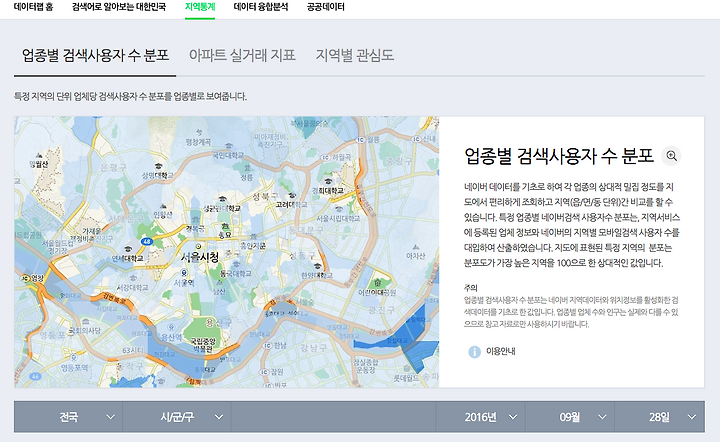
Task: Click the 주의 notice heading
Action: [471, 288]
